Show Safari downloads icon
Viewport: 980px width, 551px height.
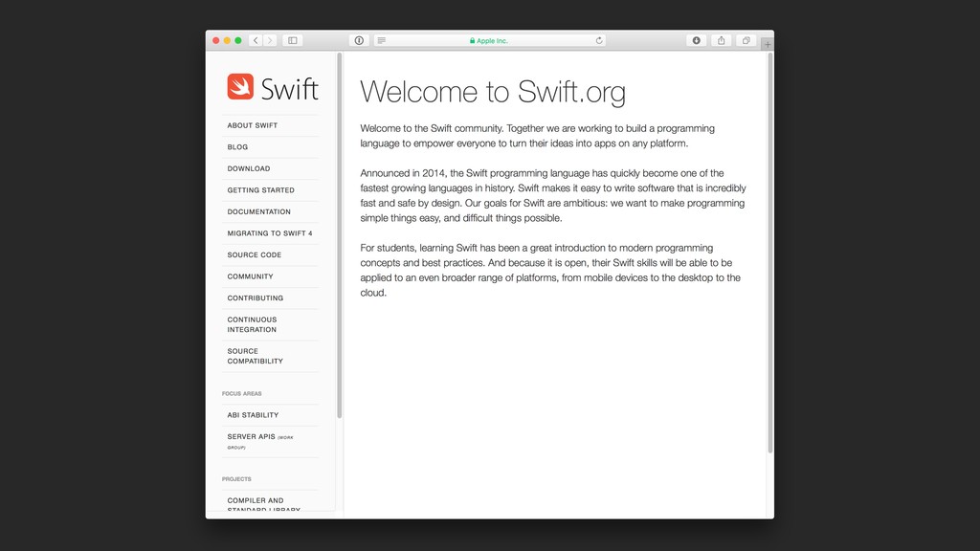click(697, 40)
